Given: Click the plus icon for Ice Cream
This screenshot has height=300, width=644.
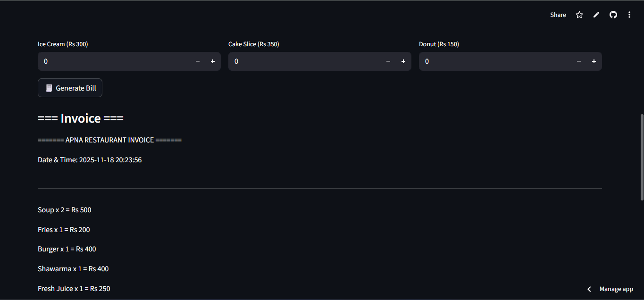Looking at the screenshot, I should [x=212, y=61].
